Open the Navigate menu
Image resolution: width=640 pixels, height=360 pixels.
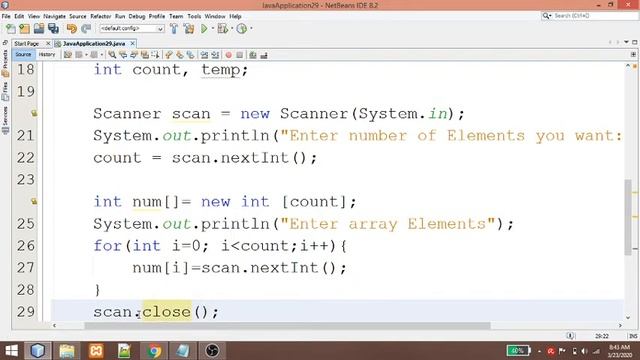click(x=54, y=16)
